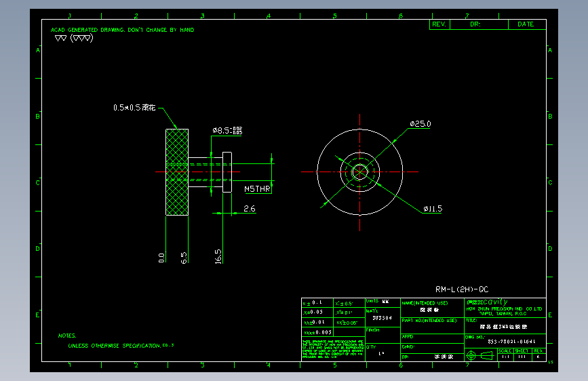The height and width of the screenshot is (381, 588).
Task: Click the RM-L(2H)-QC label
Action: click(462, 289)
